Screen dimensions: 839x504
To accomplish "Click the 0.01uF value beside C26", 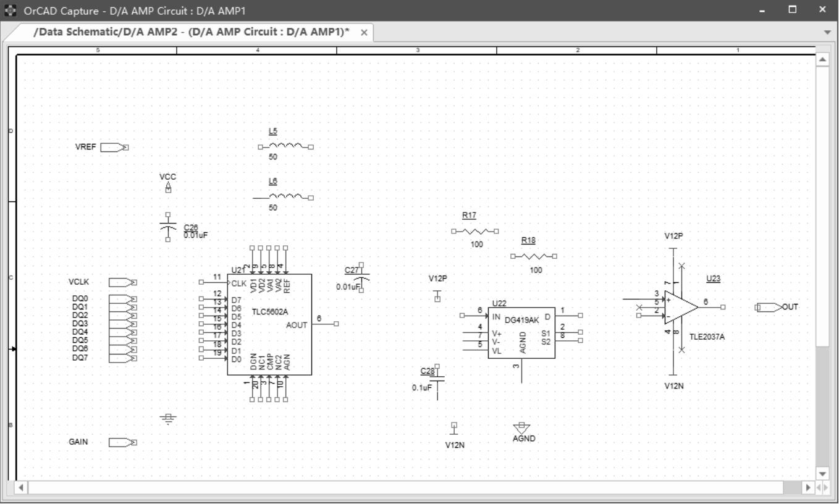I will [x=195, y=235].
